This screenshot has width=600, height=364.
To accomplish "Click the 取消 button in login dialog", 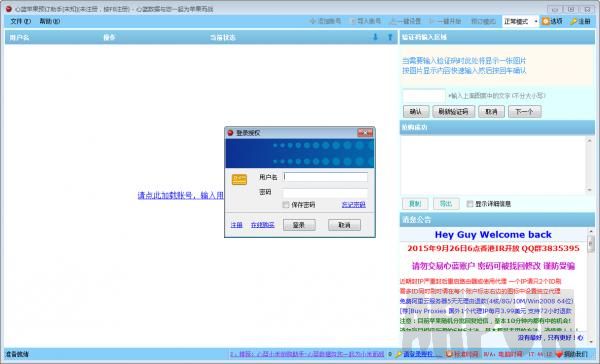I will pyautogui.click(x=344, y=225).
